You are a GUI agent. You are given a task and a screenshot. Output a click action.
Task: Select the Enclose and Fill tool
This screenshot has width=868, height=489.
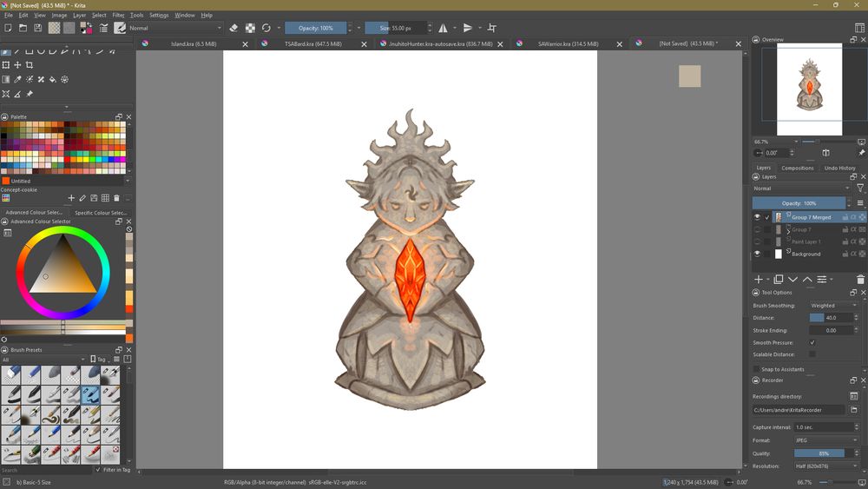(65, 79)
